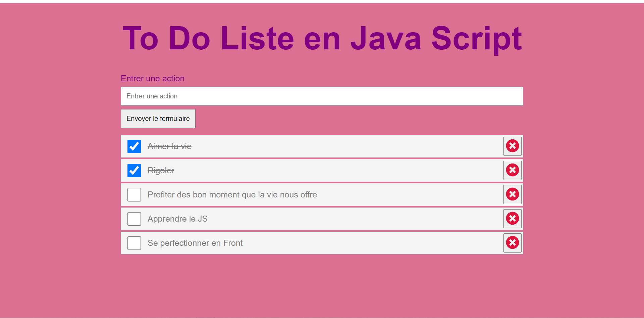Delete the 'Se perfectionner en Front' task

(x=512, y=243)
